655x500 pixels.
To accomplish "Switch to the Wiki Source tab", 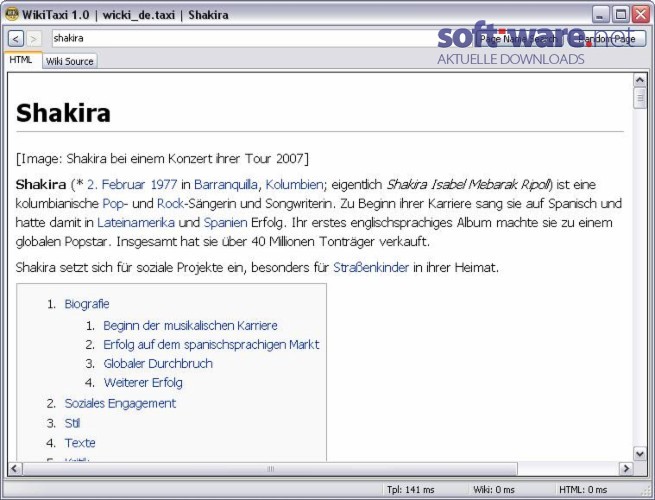I will (69, 61).
